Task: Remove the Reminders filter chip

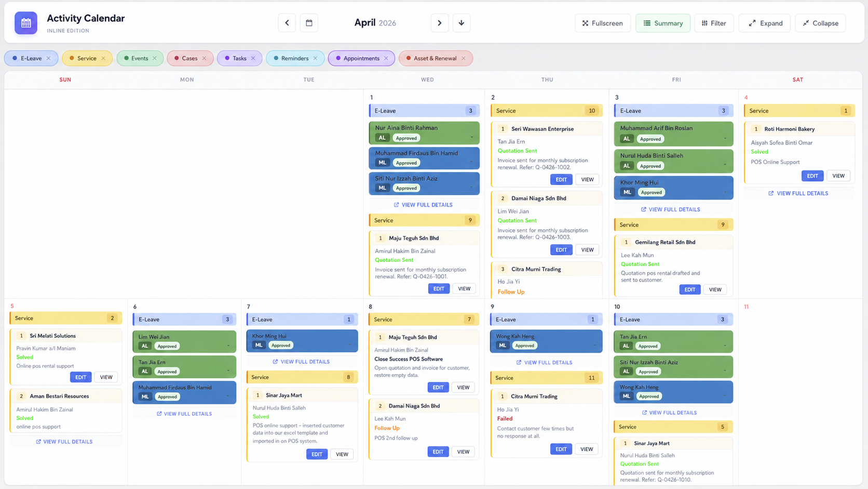Action: (x=315, y=58)
